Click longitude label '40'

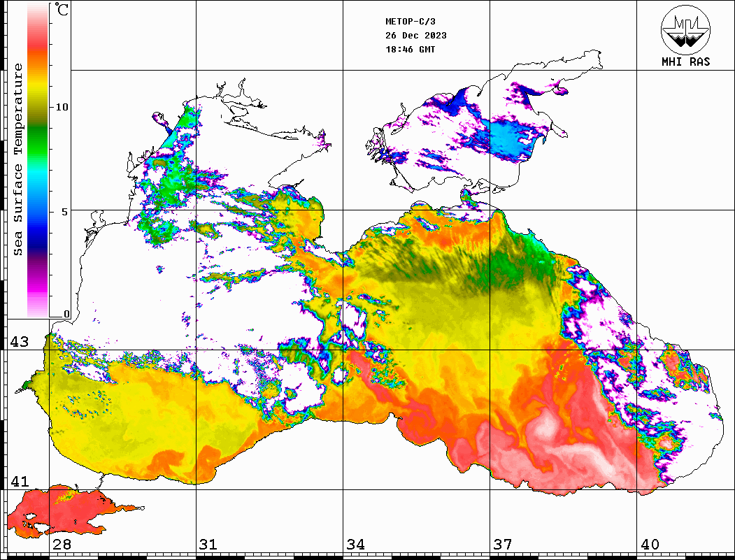[650, 544]
